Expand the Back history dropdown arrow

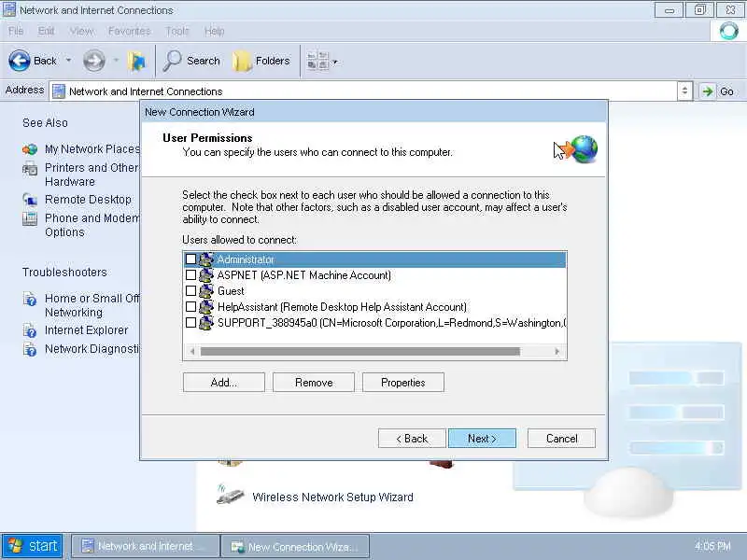(x=68, y=61)
